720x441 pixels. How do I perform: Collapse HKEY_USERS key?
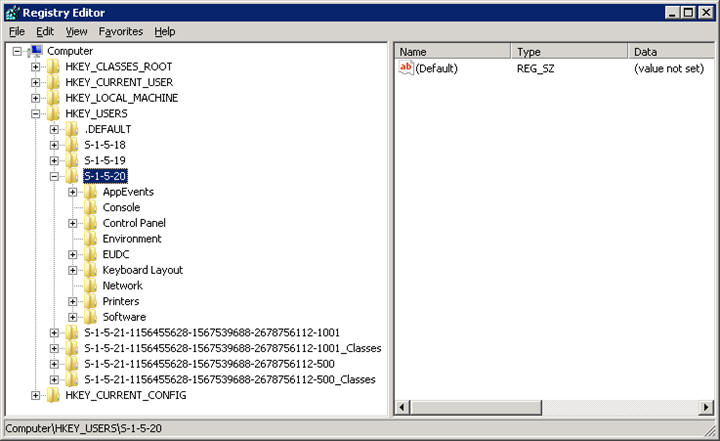click(x=35, y=114)
